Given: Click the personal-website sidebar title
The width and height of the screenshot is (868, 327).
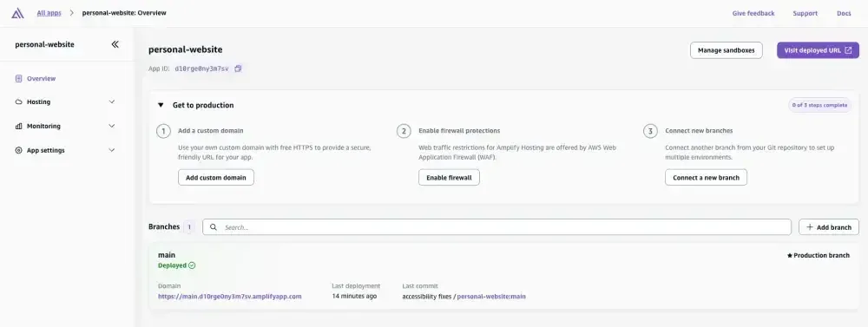Looking at the screenshot, I should (44, 44).
